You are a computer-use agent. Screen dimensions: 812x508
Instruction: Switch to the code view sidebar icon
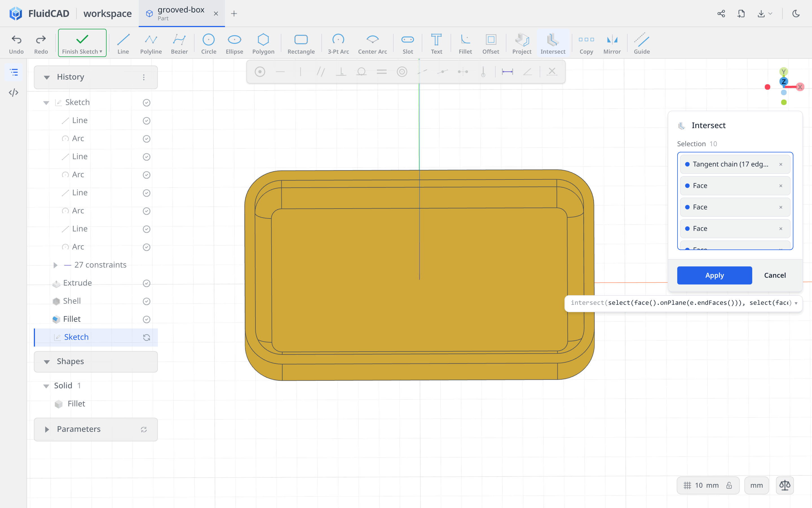(14, 92)
